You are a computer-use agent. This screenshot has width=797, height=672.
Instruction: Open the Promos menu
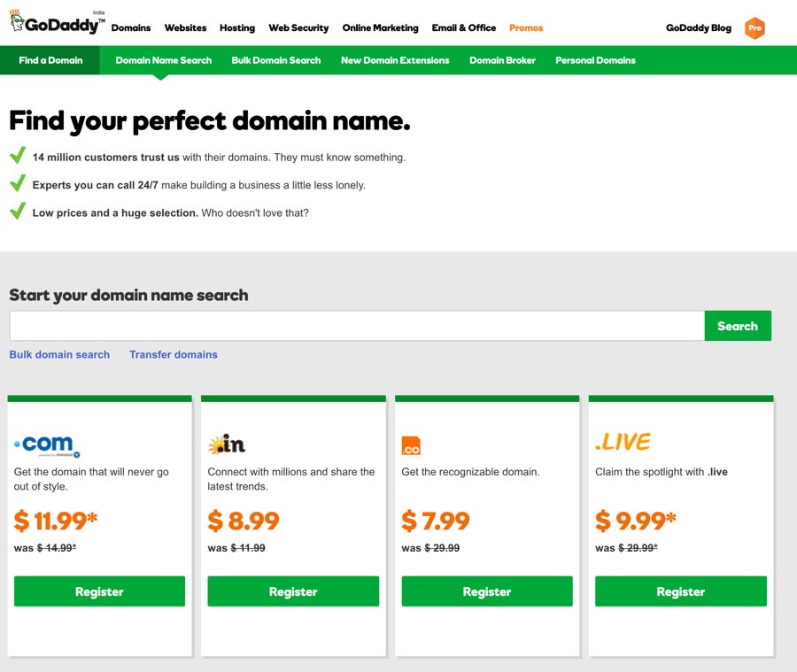pos(526,27)
